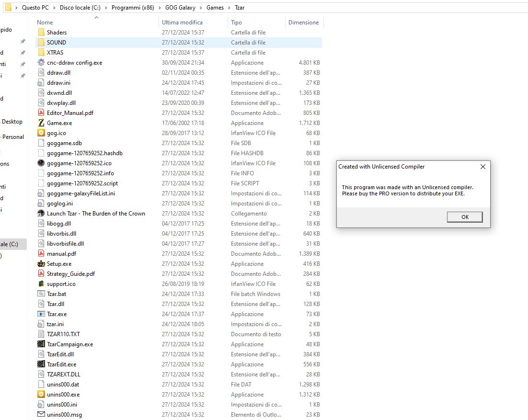
Task: Select the Launch Tzar shortcut icon
Action: coord(41,214)
